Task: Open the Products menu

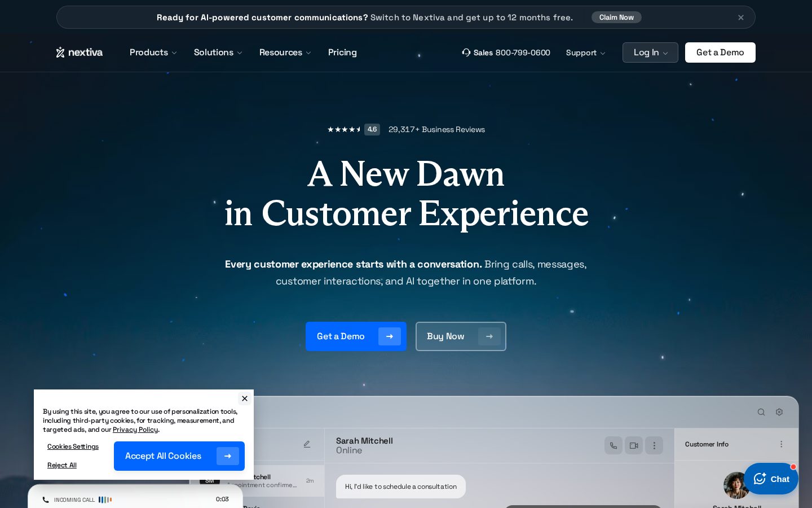Action: click(153, 52)
